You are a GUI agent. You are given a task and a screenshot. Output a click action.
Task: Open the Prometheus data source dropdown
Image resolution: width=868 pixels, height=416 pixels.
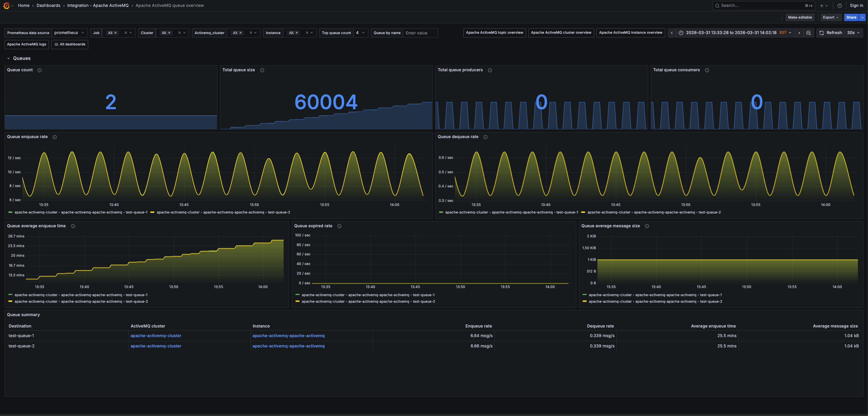69,33
